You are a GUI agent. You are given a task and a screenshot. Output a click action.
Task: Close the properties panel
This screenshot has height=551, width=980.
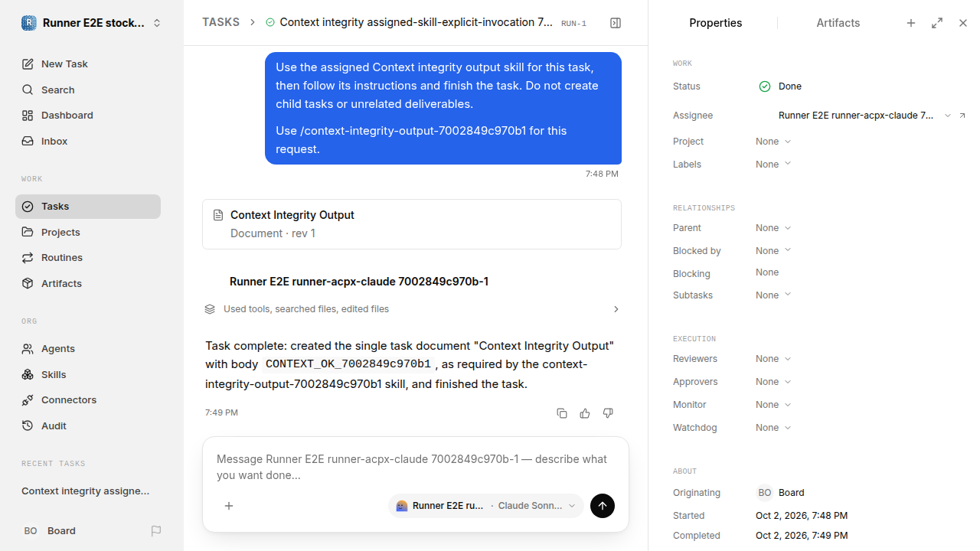pos(963,23)
